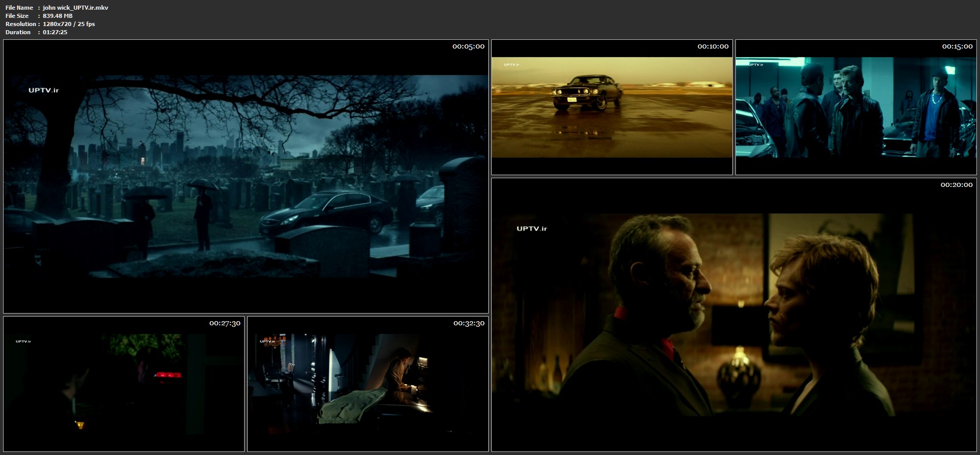Click the 00:27:30 timestamp
Image resolution: width=980 pixels, height=455 pixels.
(x=225, y=323)
